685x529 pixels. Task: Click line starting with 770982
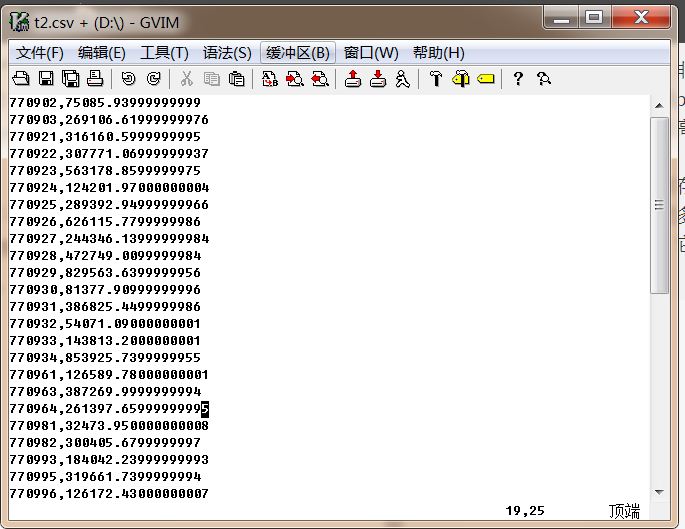point(105,443)
